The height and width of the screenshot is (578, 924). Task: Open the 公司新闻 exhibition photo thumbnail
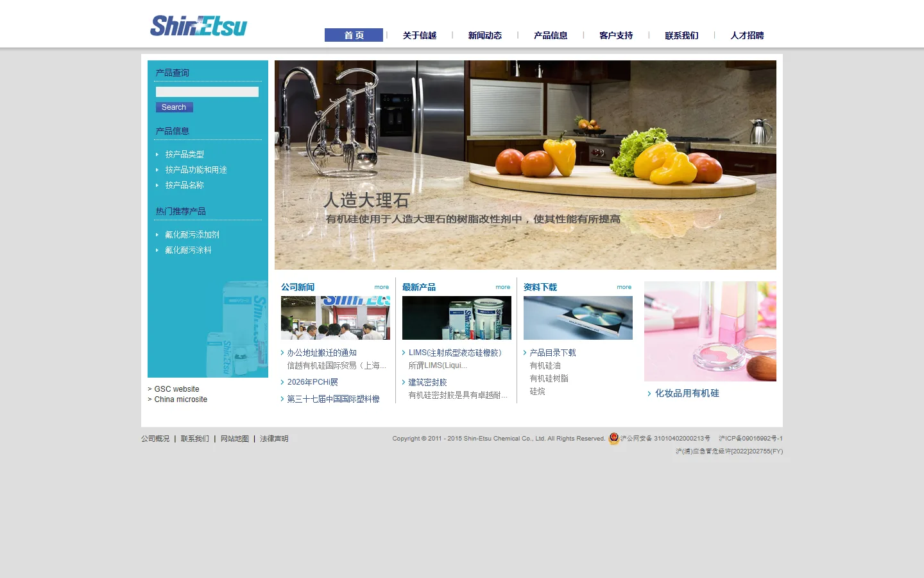[x=336, y=318]
